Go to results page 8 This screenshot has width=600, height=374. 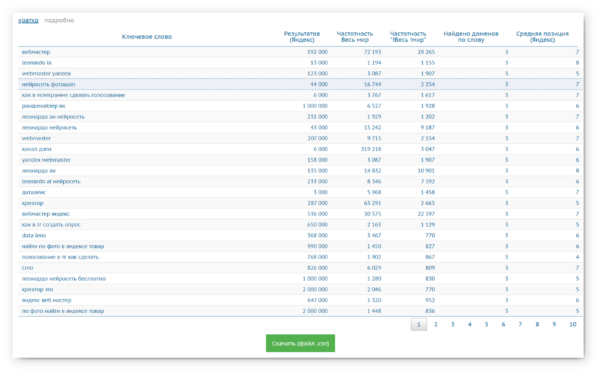click(x=537, y=324)
